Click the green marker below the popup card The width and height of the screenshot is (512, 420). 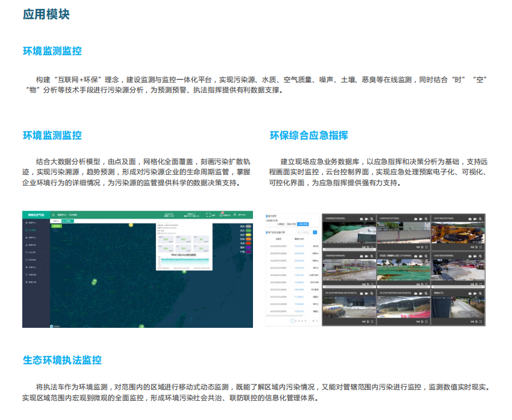[184, 272]
